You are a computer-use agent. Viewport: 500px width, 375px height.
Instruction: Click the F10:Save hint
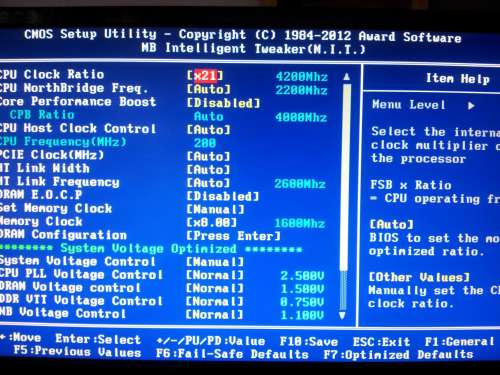(309, 341)
